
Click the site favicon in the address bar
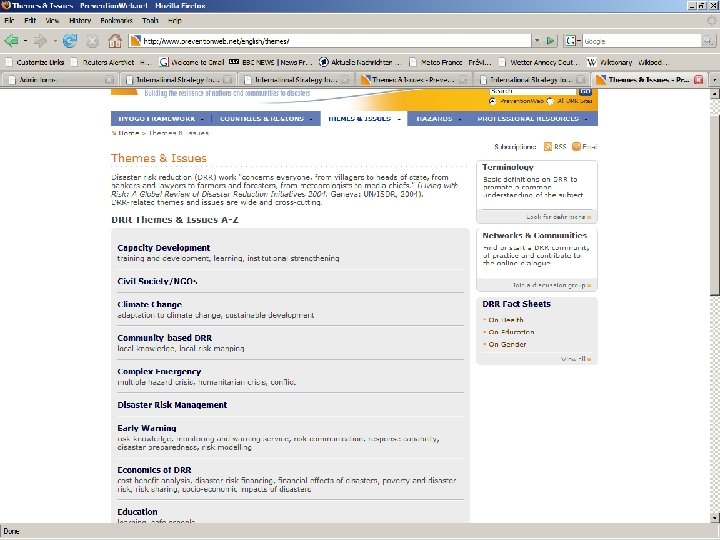(135, 41)
